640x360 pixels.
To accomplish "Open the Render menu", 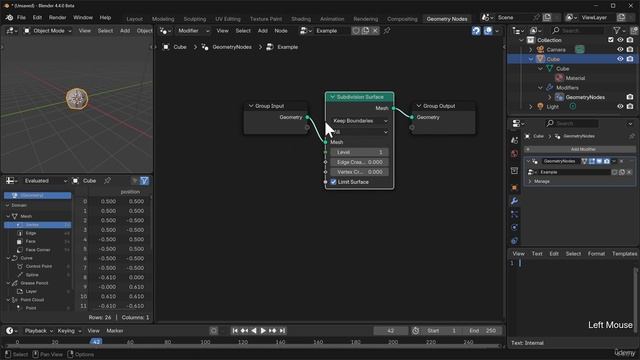I will tap(57, 18).
